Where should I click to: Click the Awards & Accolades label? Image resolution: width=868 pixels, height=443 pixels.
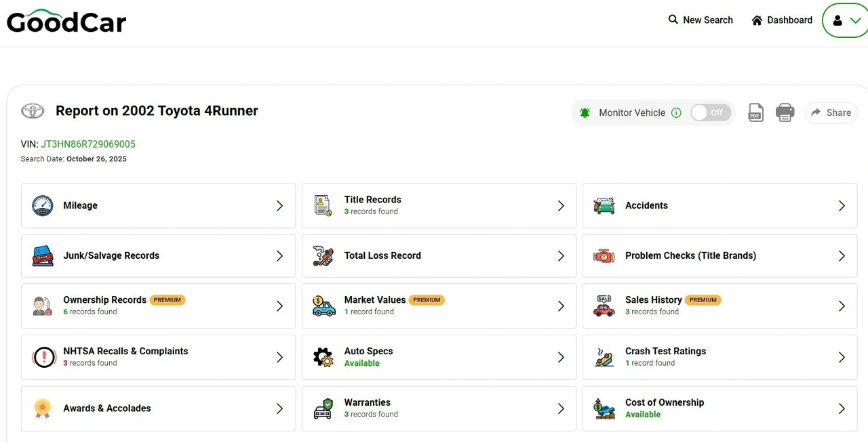(106, 408)
